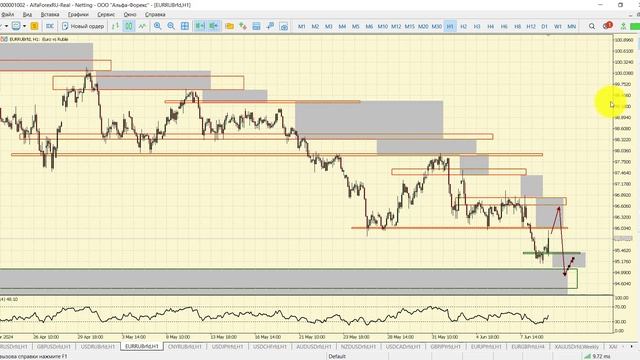The height and width of the screenshot is (360, 640).
Task: Select the H2 timeframe
Action: (x=463, y=27)
